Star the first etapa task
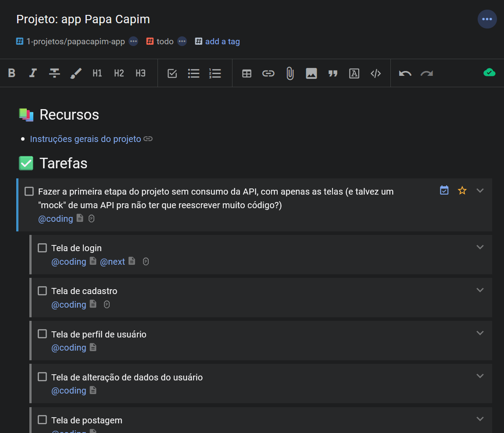This screenshot has width=504, height=433. 462,191
